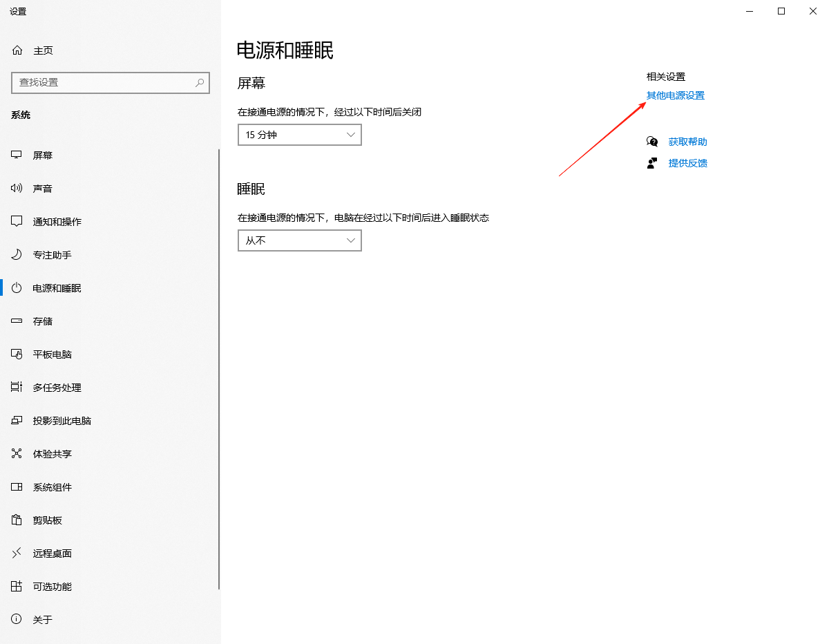Click the Display (屏幕) monitor icon
The height and width of the screenshot is (644, 829).
pos(17,155)
